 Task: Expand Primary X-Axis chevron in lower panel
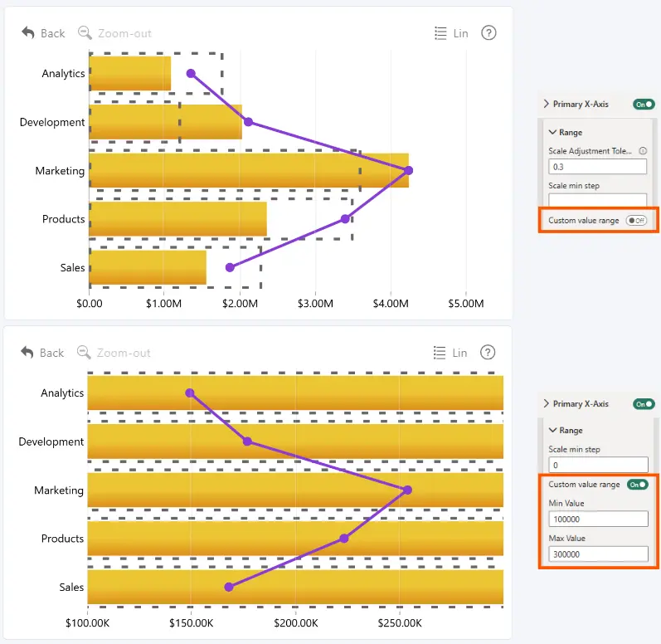pyautogui.click(x=547, y=403)
